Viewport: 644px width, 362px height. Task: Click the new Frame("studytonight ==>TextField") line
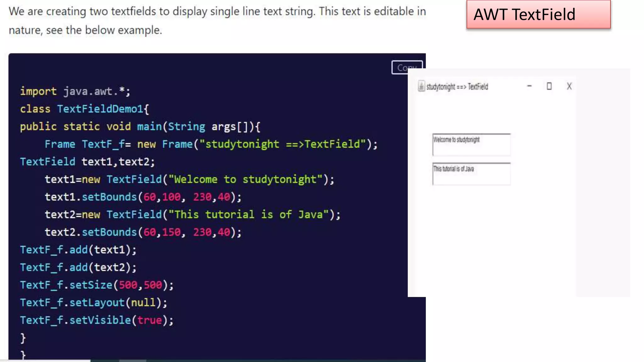pyautogui.click(x=211, y=144)
